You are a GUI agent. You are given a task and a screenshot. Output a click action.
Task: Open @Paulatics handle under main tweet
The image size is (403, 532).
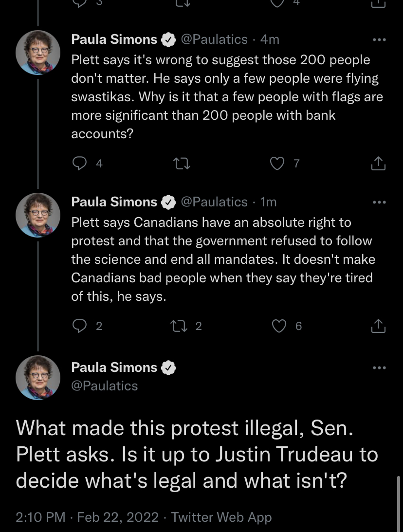105,386
